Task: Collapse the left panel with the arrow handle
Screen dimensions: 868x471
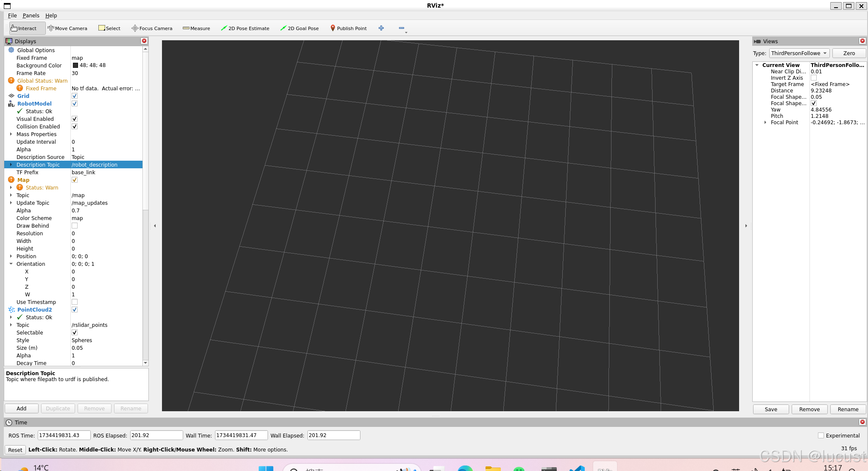Action: [155, 226]
